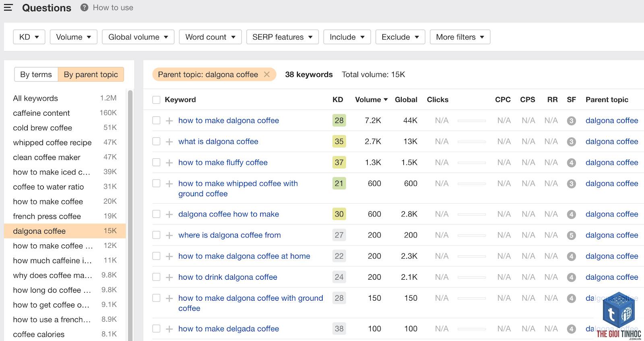Open the Word count filter
The image size is (644, 341).
point(210,37)
